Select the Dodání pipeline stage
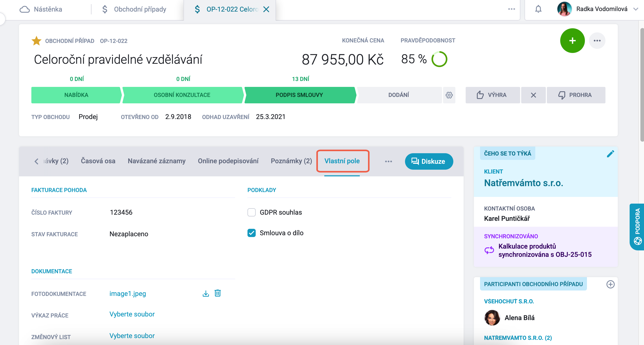This screenshot has height=345, width=644. point(399,95)
